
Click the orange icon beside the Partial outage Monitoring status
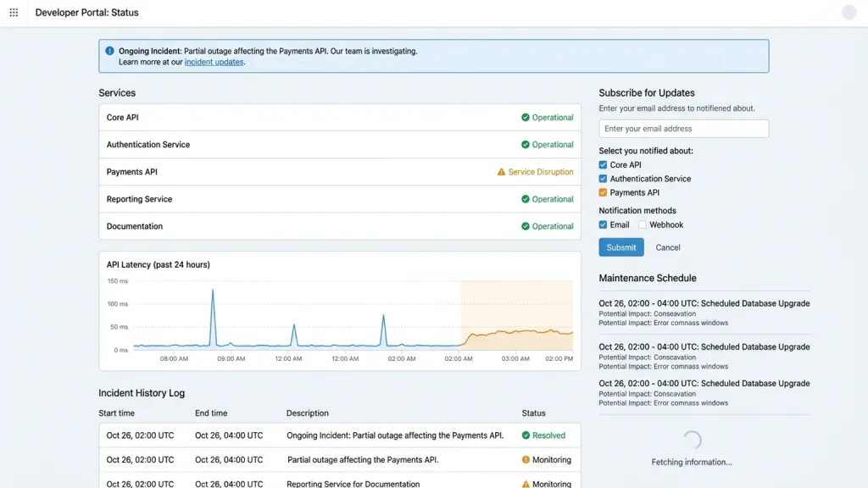tap(526, 460)
